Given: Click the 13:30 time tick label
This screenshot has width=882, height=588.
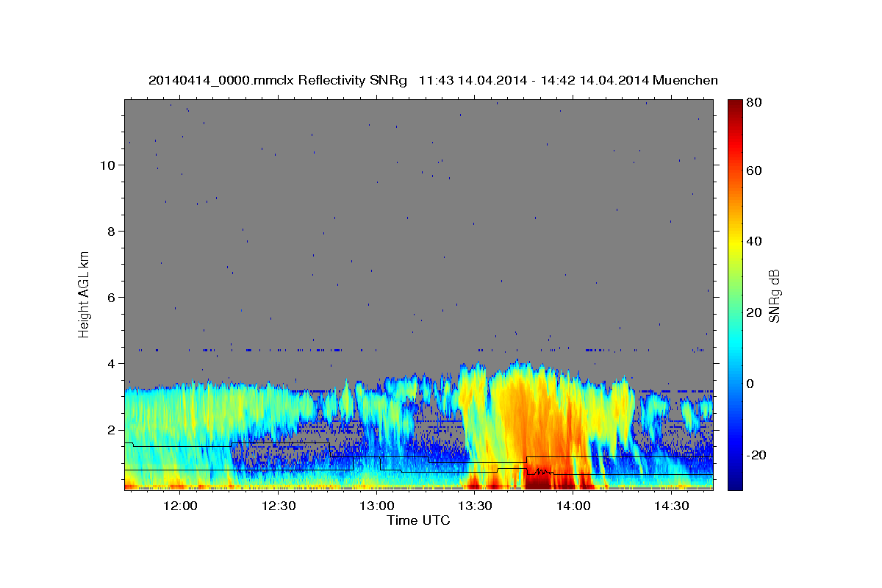Looking at the screenshot, I should tap(475, 506).
